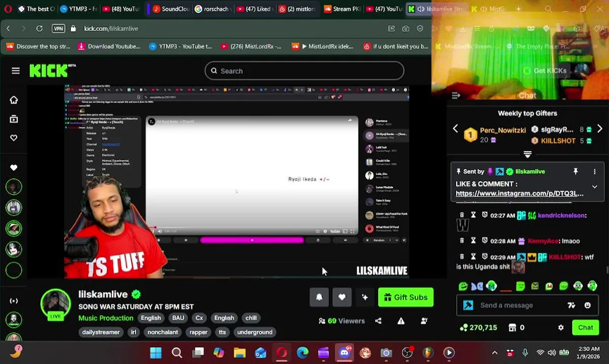Ban KIILLSHOT with the shield icon
The image size is (609, 364).
click(x=485, y=257)
